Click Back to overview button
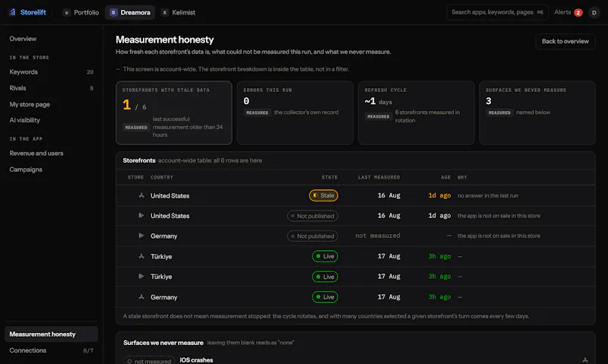The height and width of the screenshot is (364, 608). 565,41
